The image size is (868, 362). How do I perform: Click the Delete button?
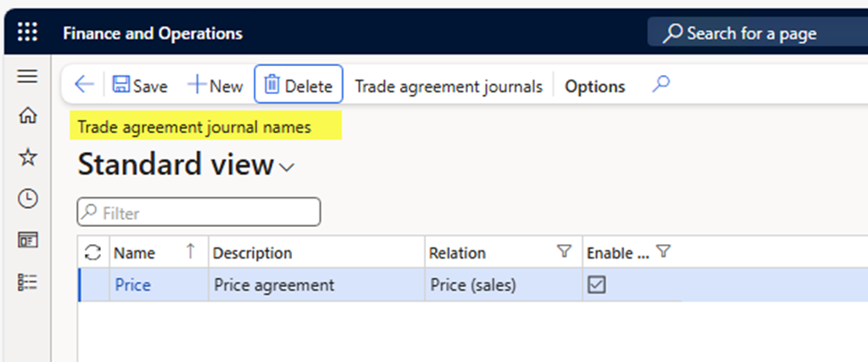point(298,85)
